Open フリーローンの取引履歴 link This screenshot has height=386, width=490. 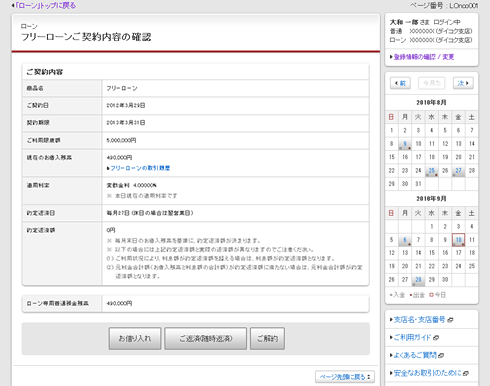tap(140, 168)
